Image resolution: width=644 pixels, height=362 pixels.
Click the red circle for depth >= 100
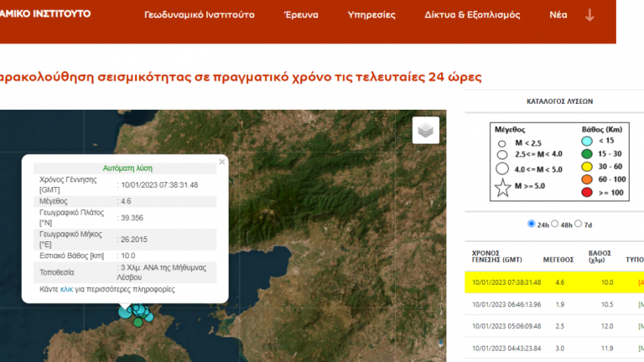pos(587,193)
